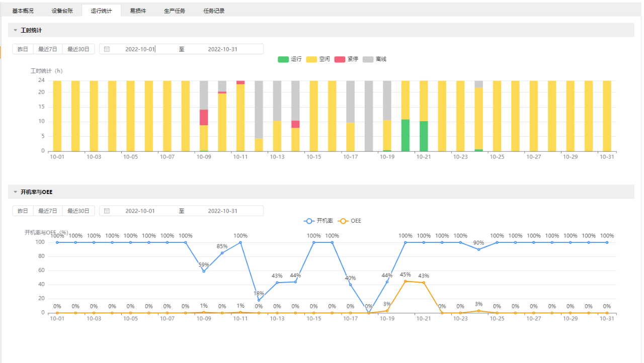Image resolution: width=644 pixels, height=363 pixels.
Task: Select 最近7日 in 工时统计 filter
Action: (x=48, y=49)
